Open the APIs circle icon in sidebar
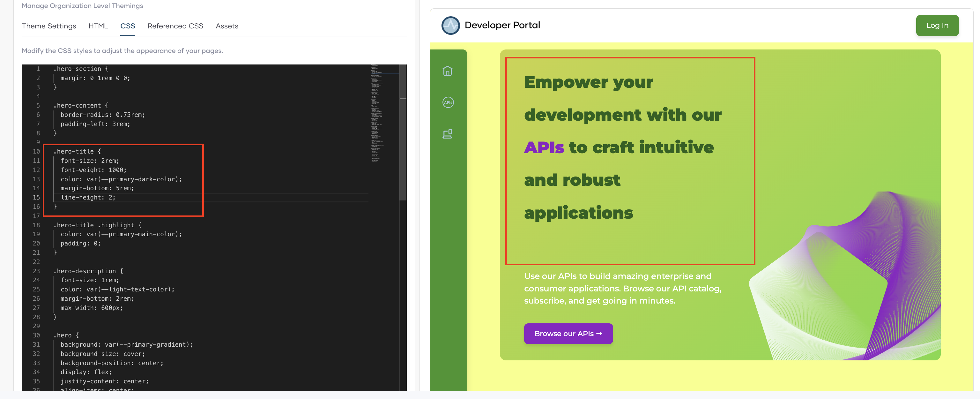The image size is (980, 399). [448, 102]
